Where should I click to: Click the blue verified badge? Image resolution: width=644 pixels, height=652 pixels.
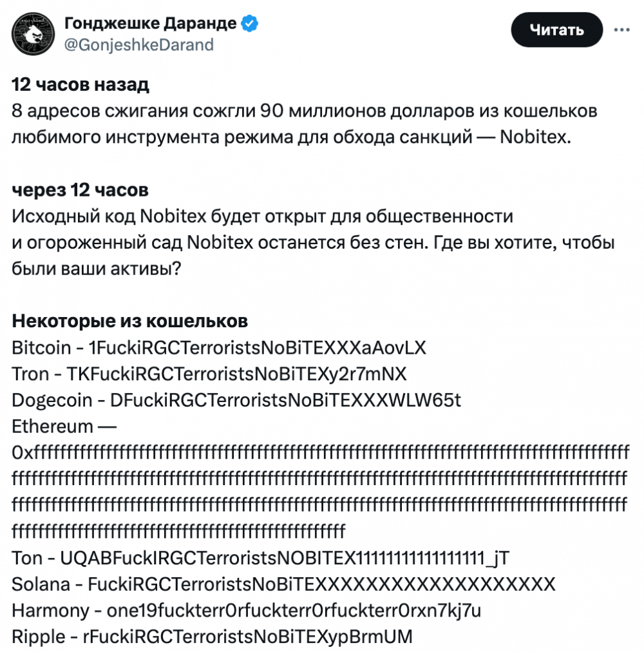coord(251,24)
